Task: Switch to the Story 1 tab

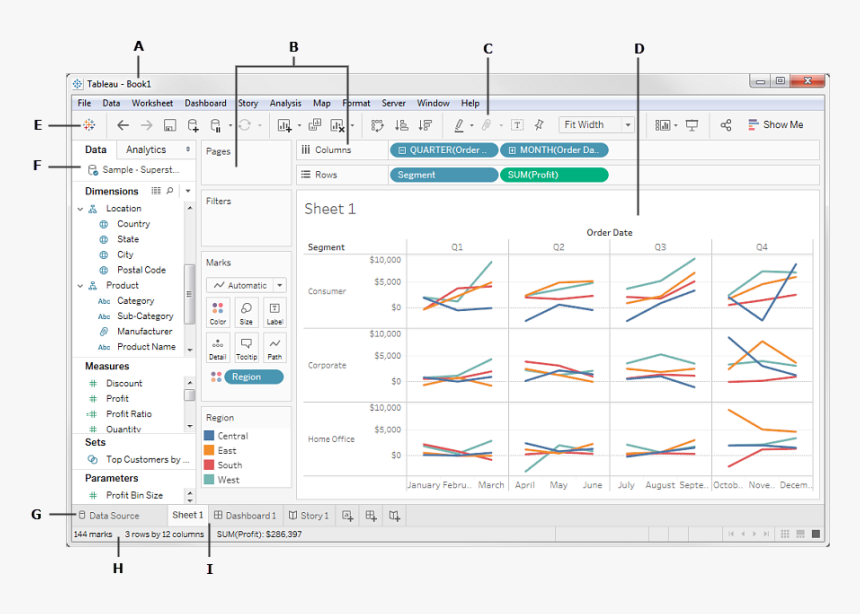Action: [x=309, y=516]
